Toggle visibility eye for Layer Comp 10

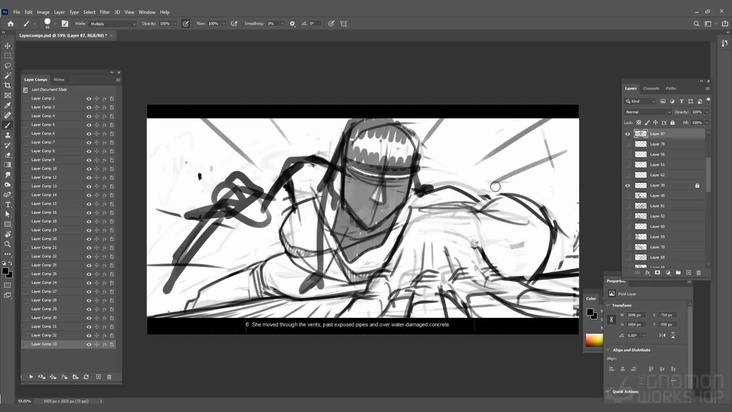coord(89,169)
